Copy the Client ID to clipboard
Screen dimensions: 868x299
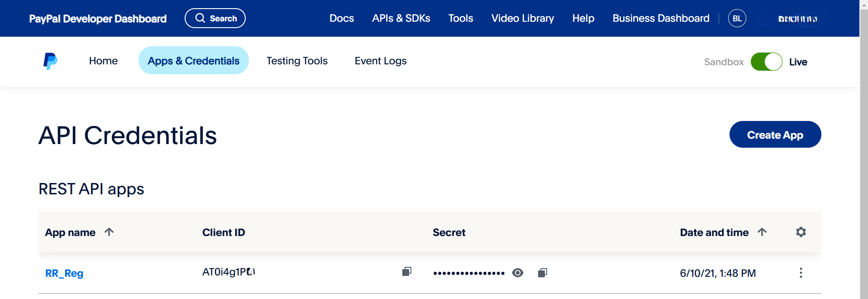[x=406, y=272]
